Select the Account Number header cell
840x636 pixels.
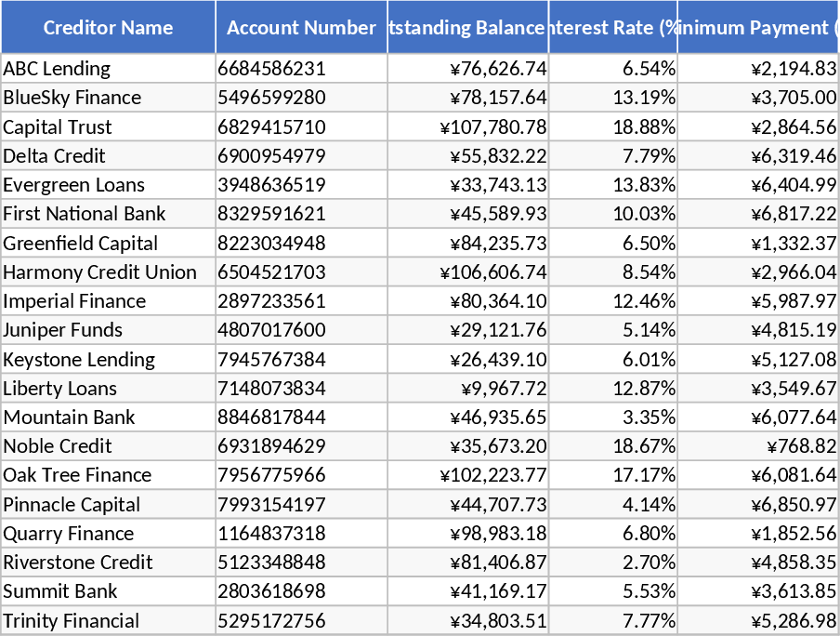pyautogui.click(x=301, y=27)
